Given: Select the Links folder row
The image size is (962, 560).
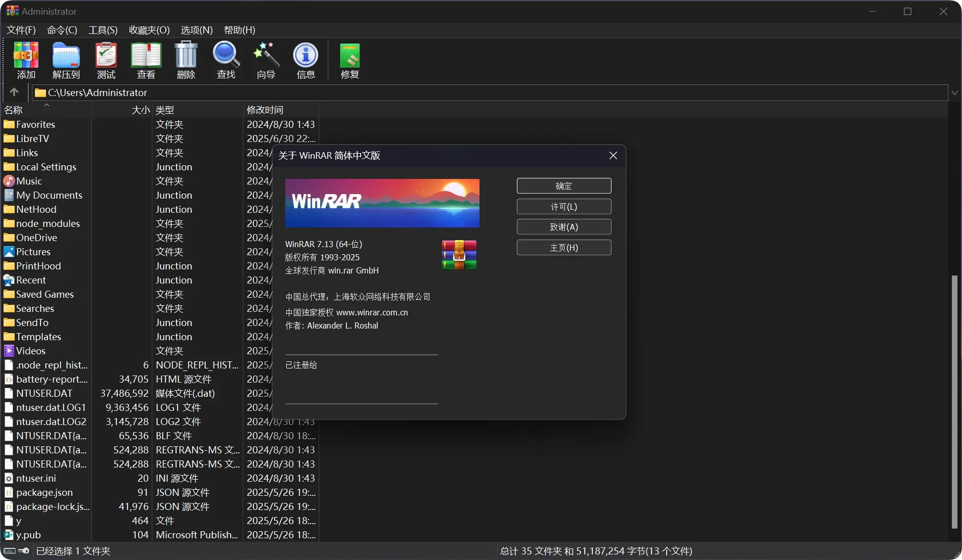Looking at the screenshot, I should pyautogui.click(x=137, y=153).
